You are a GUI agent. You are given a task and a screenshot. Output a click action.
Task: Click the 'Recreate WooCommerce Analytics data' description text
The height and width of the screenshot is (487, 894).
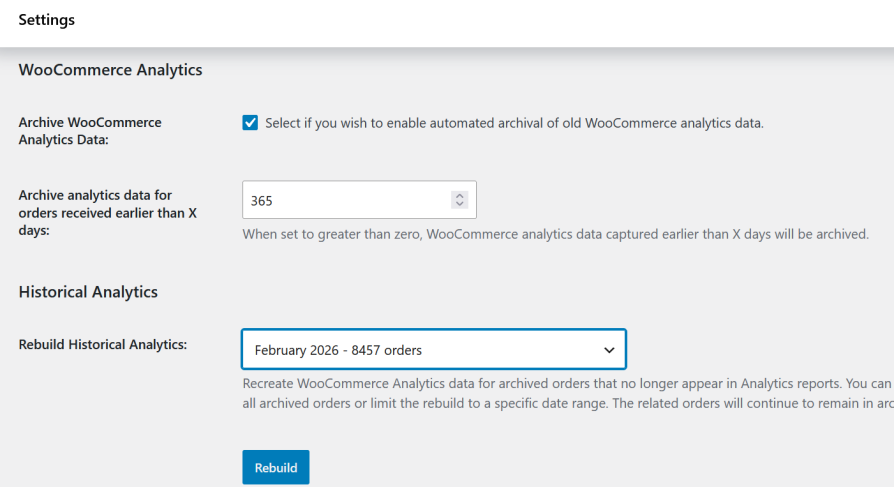click(568, 393)
